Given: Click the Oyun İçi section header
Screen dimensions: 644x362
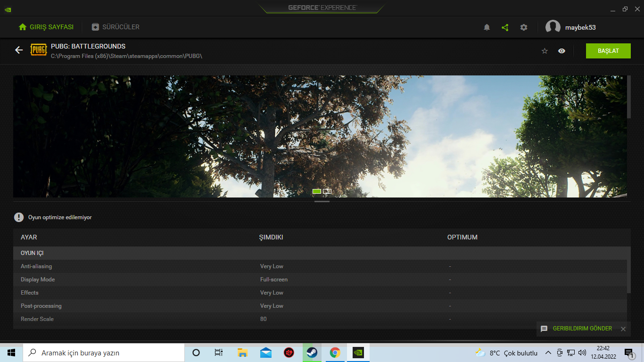Looking at the screenshot, I should point(32,253).
